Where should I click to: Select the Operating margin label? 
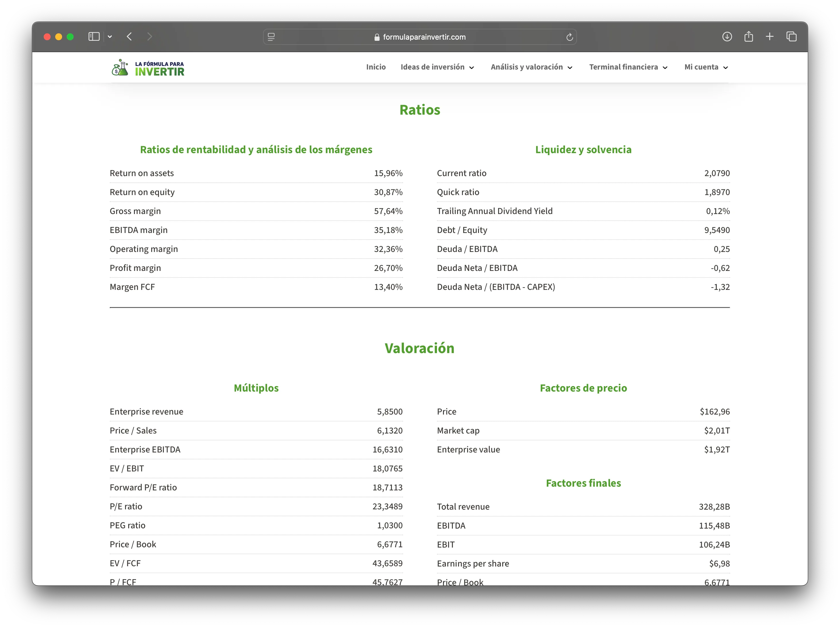pos(143,249)
